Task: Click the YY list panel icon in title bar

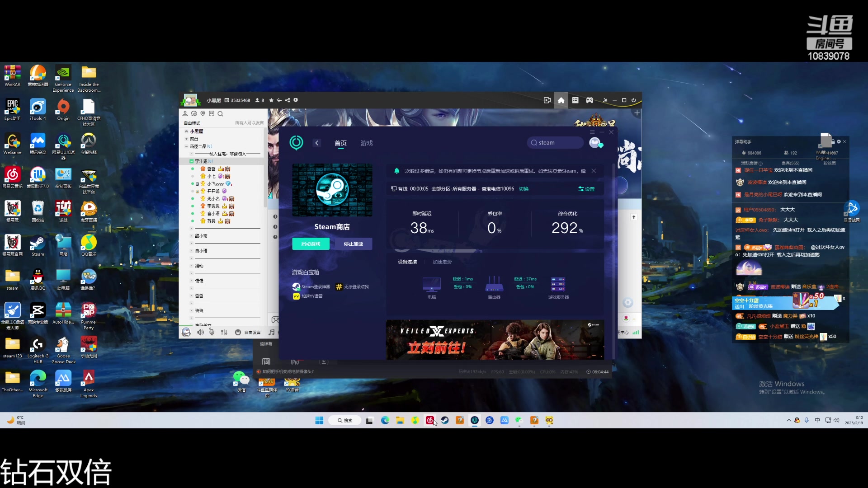Action: click(x=575, y=100)
